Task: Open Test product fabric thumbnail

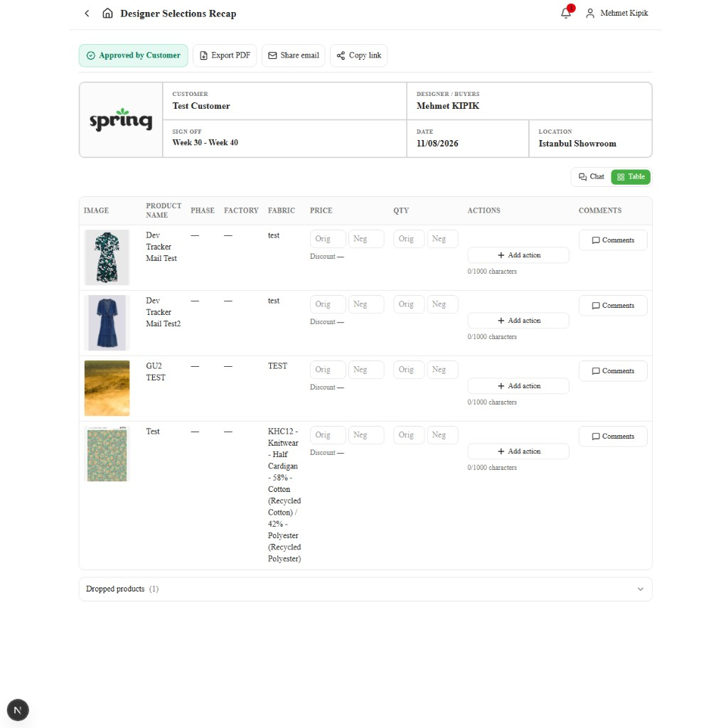Action: point(107,454)
